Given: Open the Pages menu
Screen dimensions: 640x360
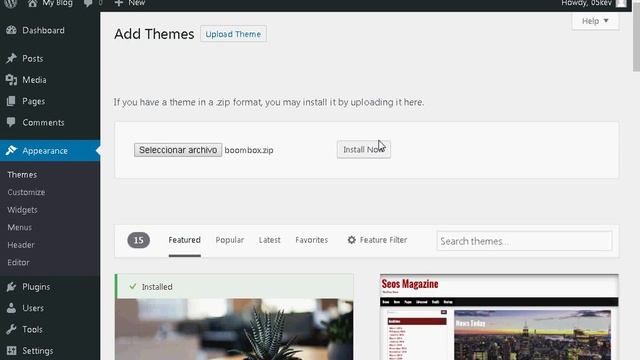Looking at the screenshot, I should coord(33,101).
